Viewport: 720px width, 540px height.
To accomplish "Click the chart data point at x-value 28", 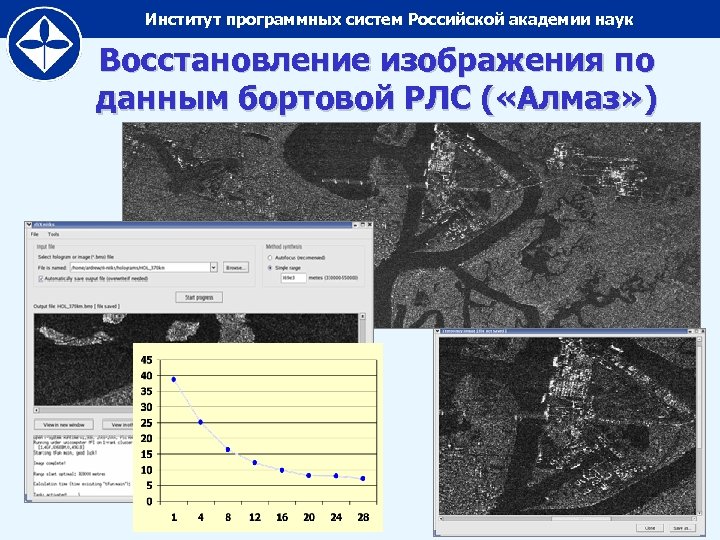I will click(363, 478).
